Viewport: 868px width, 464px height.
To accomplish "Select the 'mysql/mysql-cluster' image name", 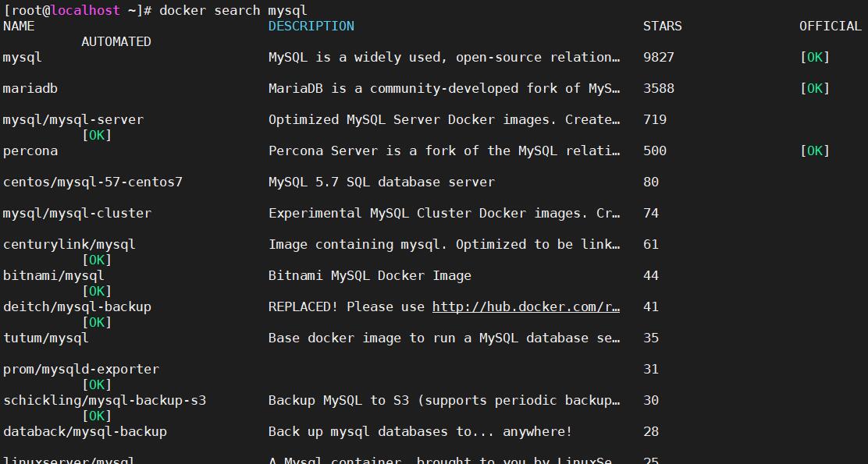I will point(77,214).
